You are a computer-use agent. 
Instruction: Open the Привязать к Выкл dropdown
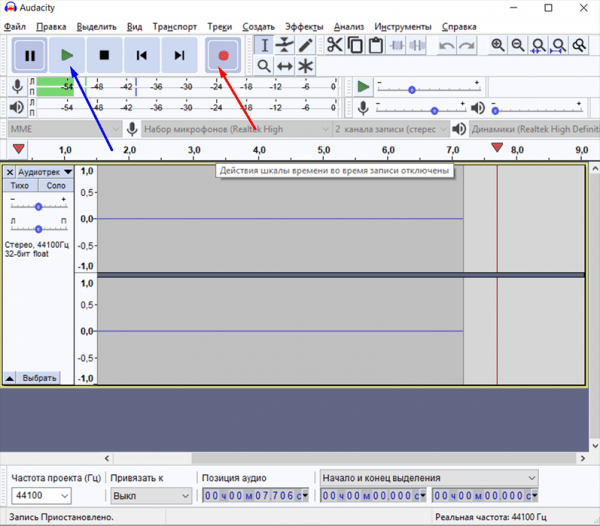[151, 496]
